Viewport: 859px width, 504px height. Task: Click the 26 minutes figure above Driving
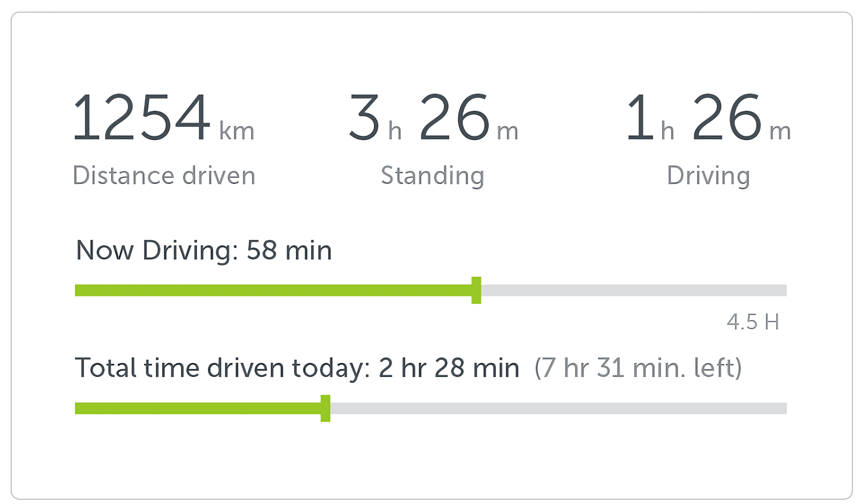tap(726, 117)
